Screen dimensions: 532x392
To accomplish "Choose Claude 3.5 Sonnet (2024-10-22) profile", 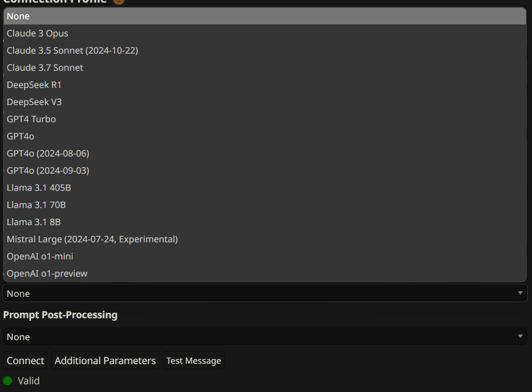I will pos(265,51).
